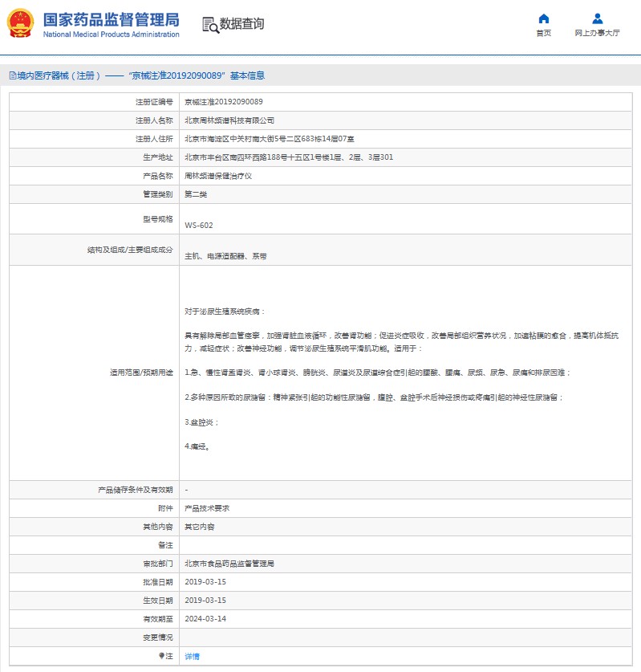The width and height of the screenshot is (641, 672).
Task: Open the 详情 link
Action: click(192, 656)
